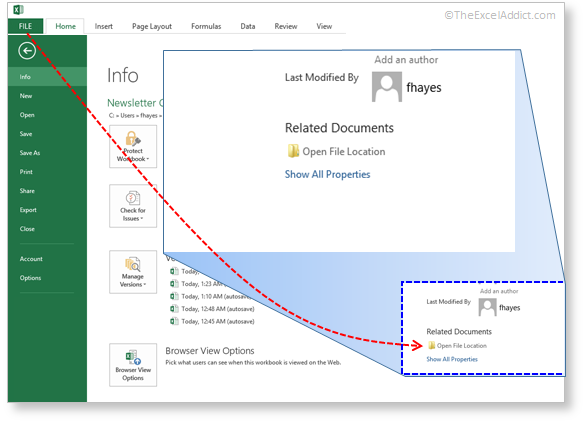Open the View ribbon tab
The width and height of the screenshot is (585, 421).
pos(324,26)
